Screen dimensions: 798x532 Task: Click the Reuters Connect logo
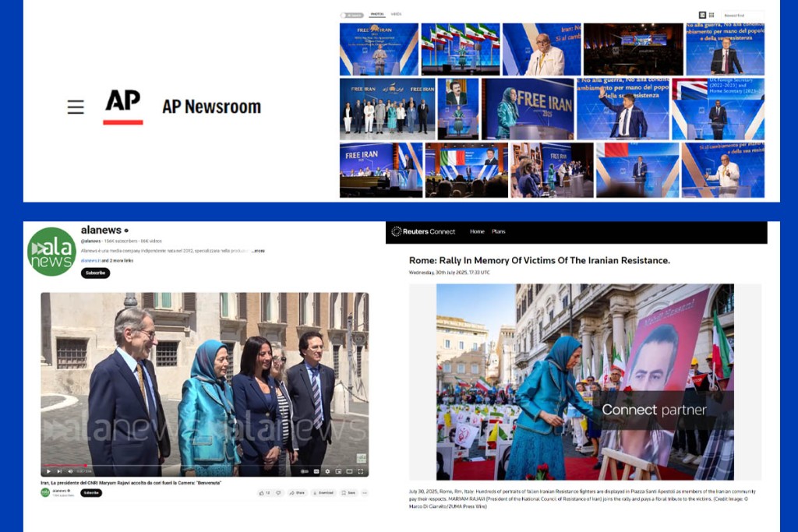(x=423, y=231)
